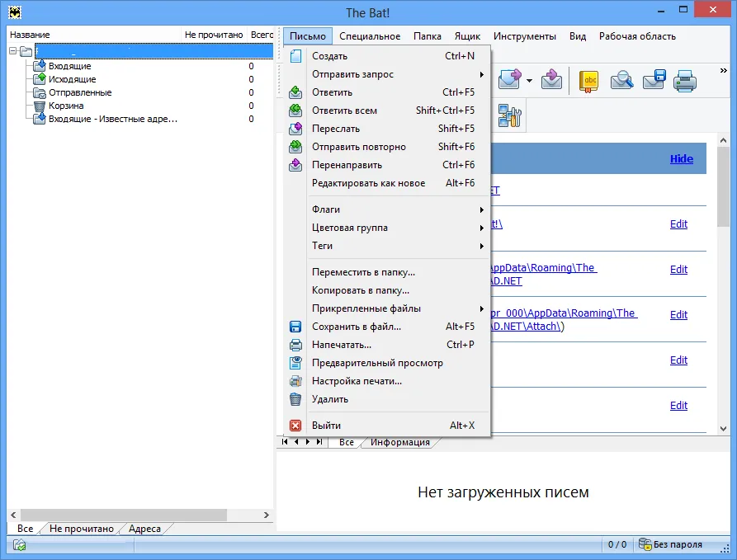Click the Без пароля status bar entry
This screenshot has height=560, width=737.
tap(671, 544)
